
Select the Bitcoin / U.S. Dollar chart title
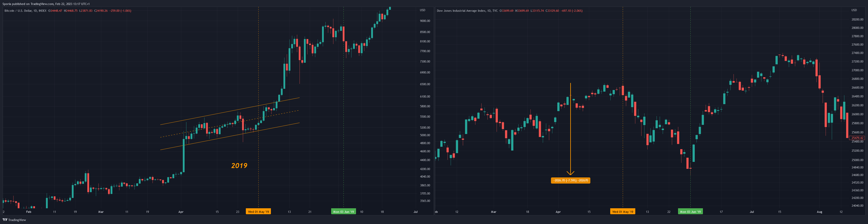[25, 11]
